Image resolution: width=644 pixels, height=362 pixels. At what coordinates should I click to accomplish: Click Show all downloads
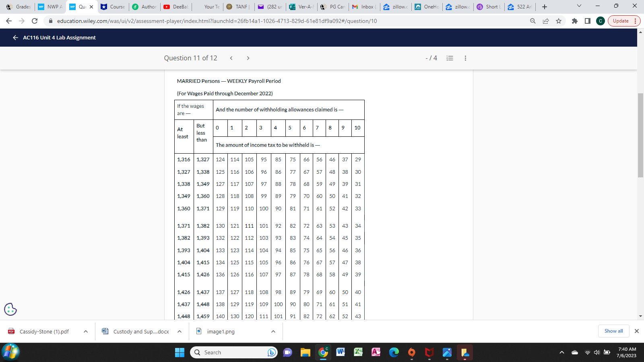(x=613, y=331)
